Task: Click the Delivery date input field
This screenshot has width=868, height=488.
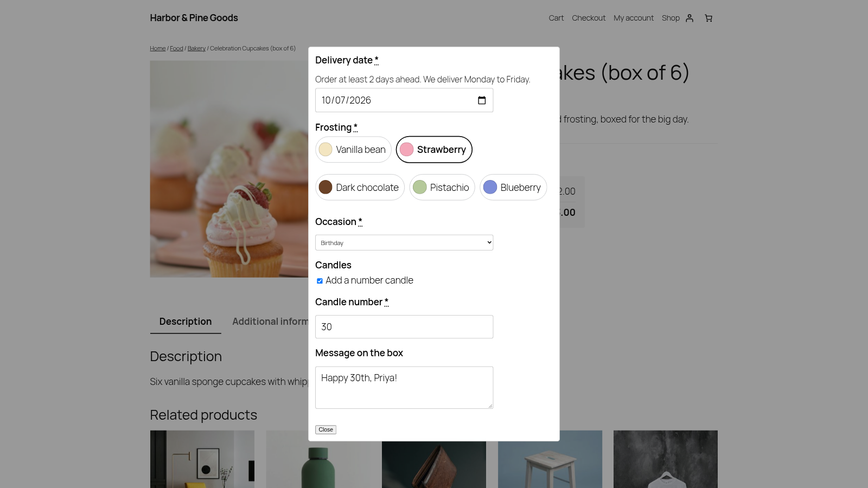Action: pos(404,100)
